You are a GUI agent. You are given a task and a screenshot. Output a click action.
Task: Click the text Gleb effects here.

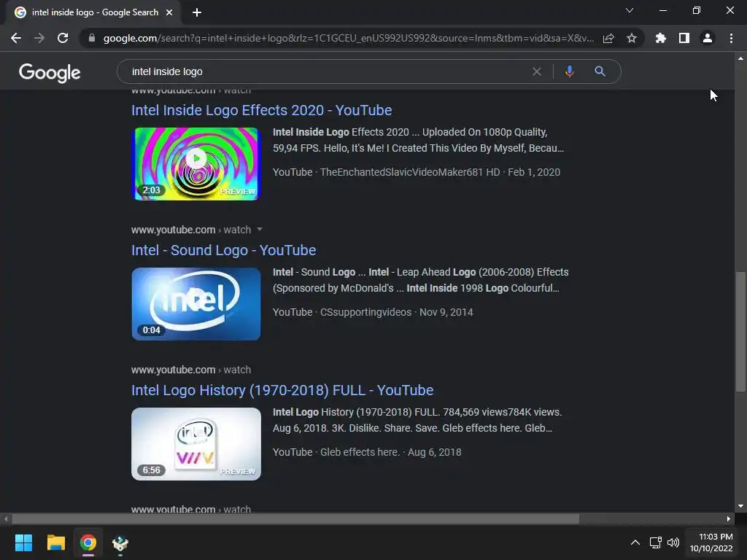pyautogui.click(x=360, y=452)
